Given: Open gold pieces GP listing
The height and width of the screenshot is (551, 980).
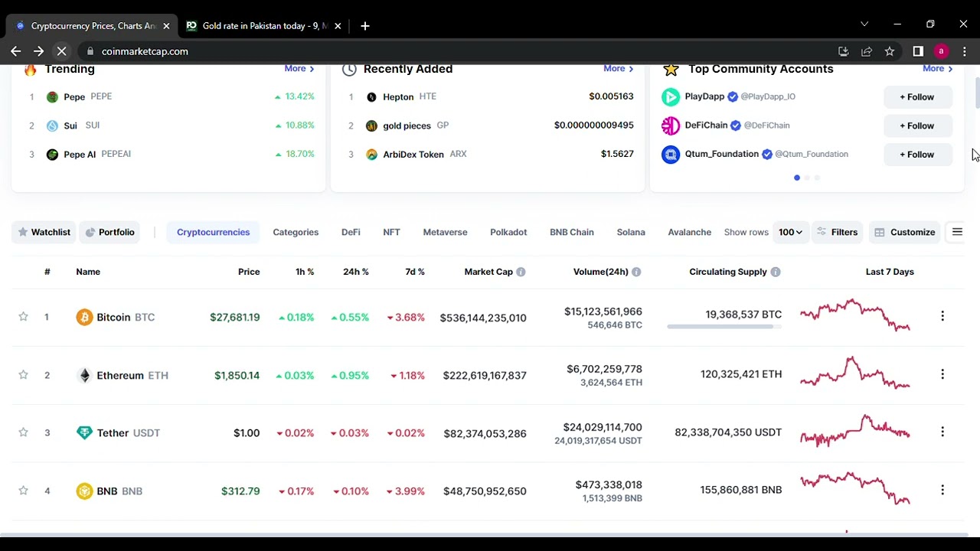Looking at the screenshot, I should (407, 126).
